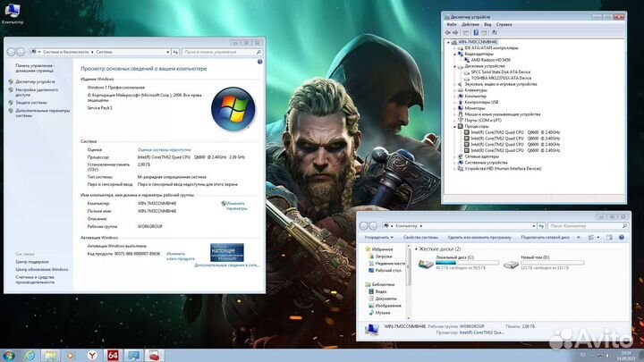Collapse the Дисковые устройства node
This screenshot has height=362, width=644.
coord(454,66)
